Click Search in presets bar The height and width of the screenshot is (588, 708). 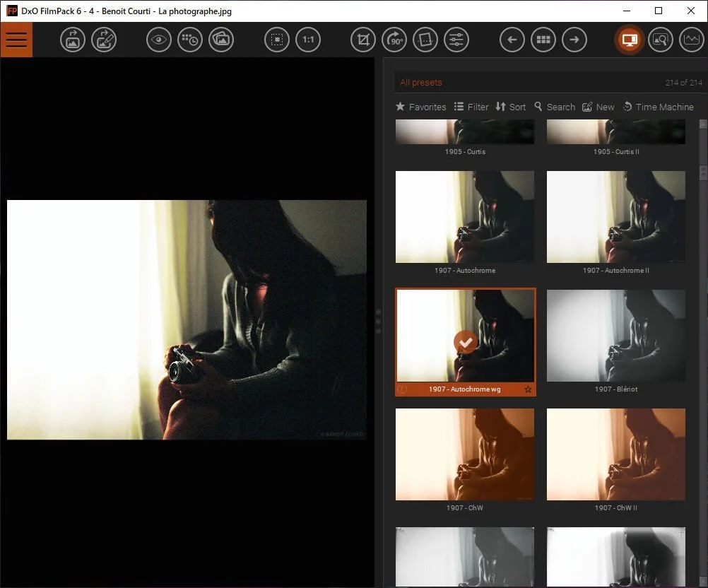pyautogui.click(x=554, y=107)
